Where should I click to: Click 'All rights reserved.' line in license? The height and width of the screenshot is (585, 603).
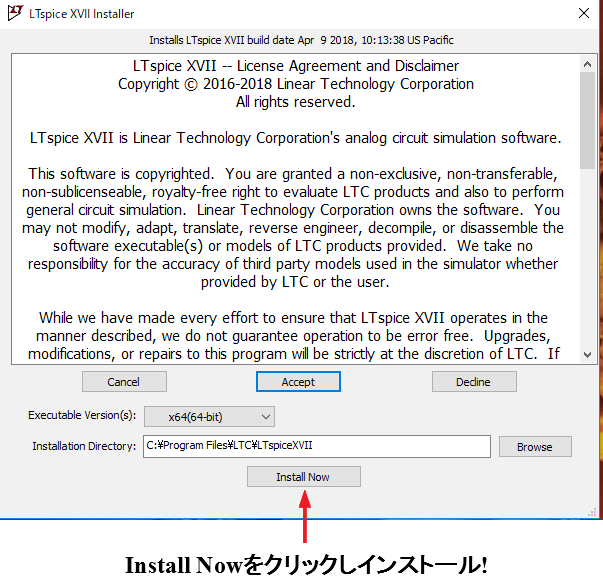click(295, 102)
